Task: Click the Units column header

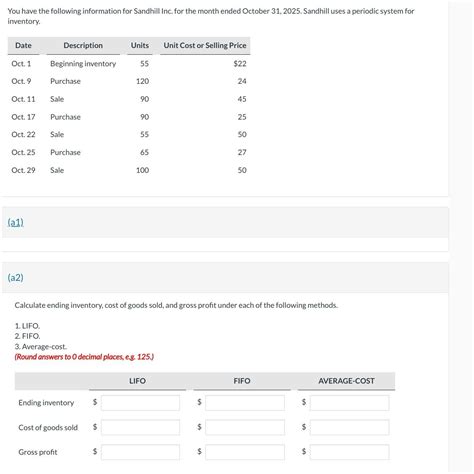Action: tap(140, 46)
